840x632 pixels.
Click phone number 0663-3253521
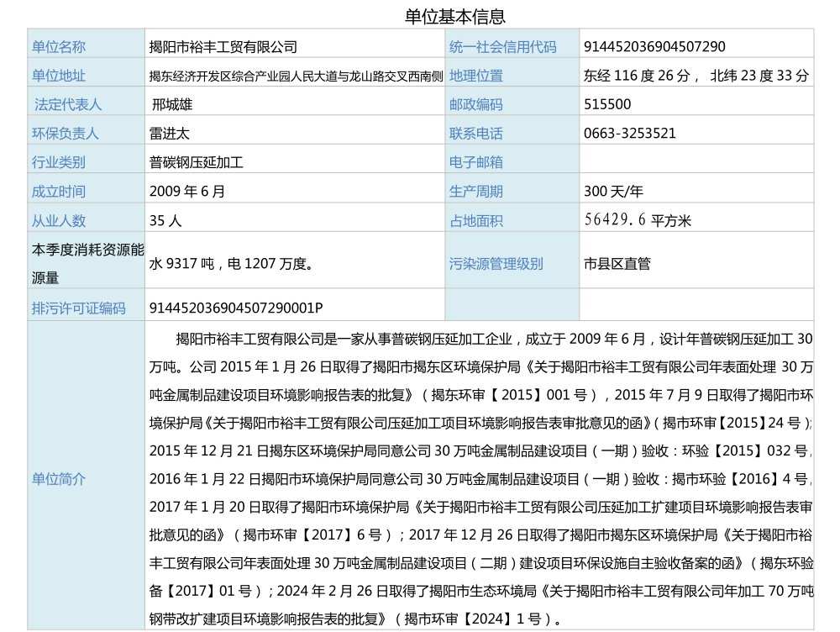629,134
